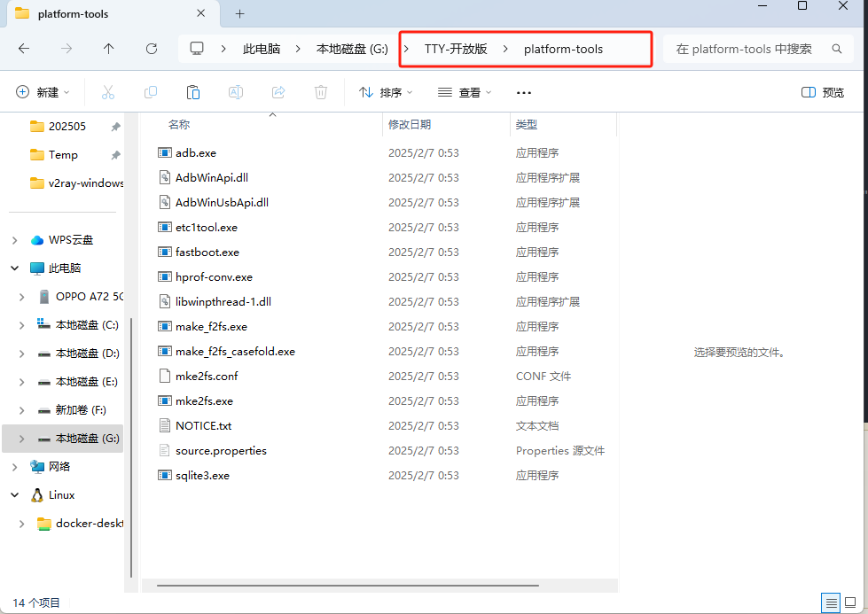Click the Refresh button in navigation bar
Viewport: 868px width, 614px height.
152,49
